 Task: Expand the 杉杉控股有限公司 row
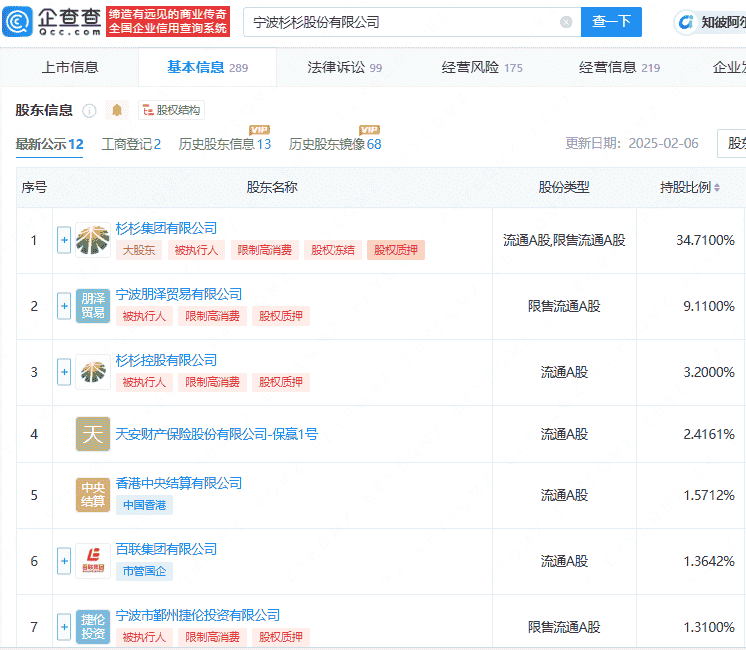64,372
